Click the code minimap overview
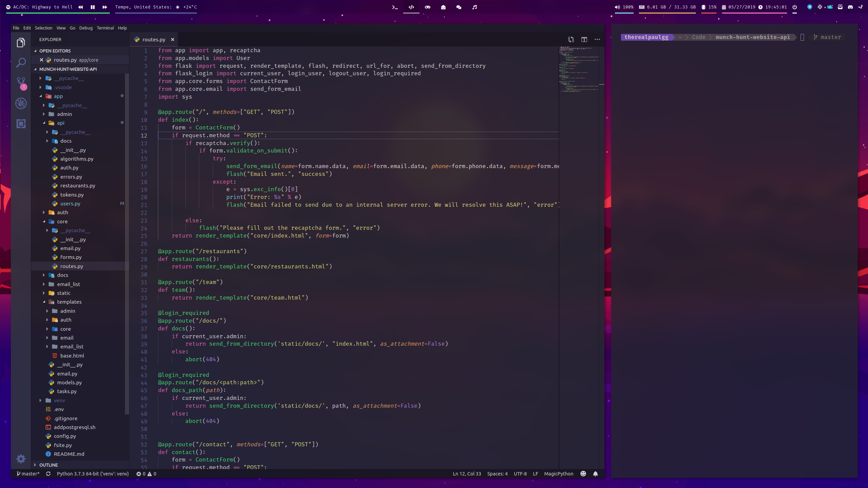Viewport: 868px width, 488px height. (x=579, y=69)
